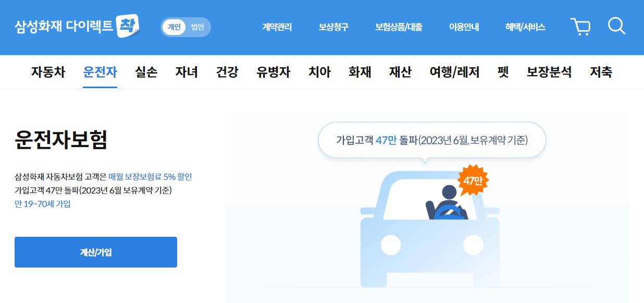Click the search magnifier icon
Image resolution: width=644 pixels, height=303 pixels.
click(616, 26)
